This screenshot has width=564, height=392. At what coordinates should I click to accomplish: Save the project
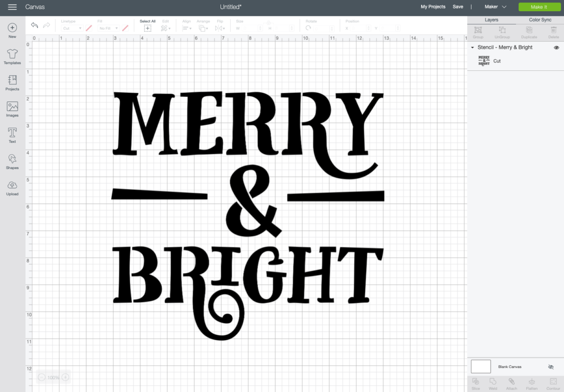point(458,7)
